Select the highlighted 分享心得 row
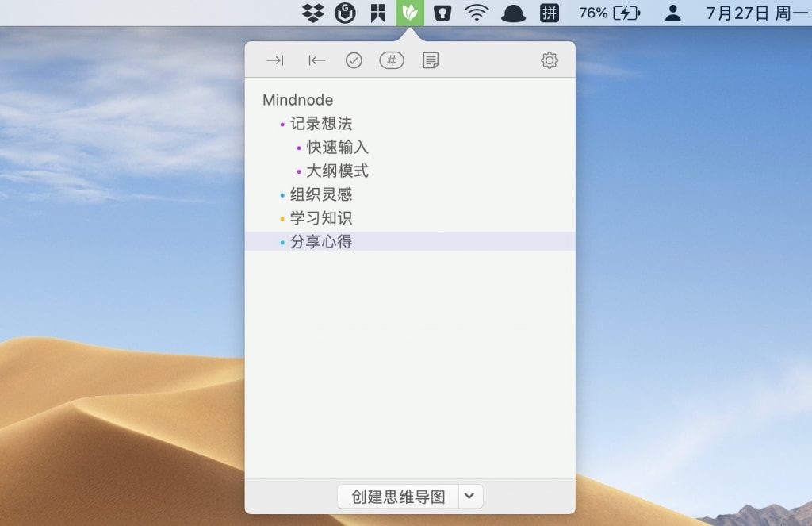812x526 pixels. 410,241
